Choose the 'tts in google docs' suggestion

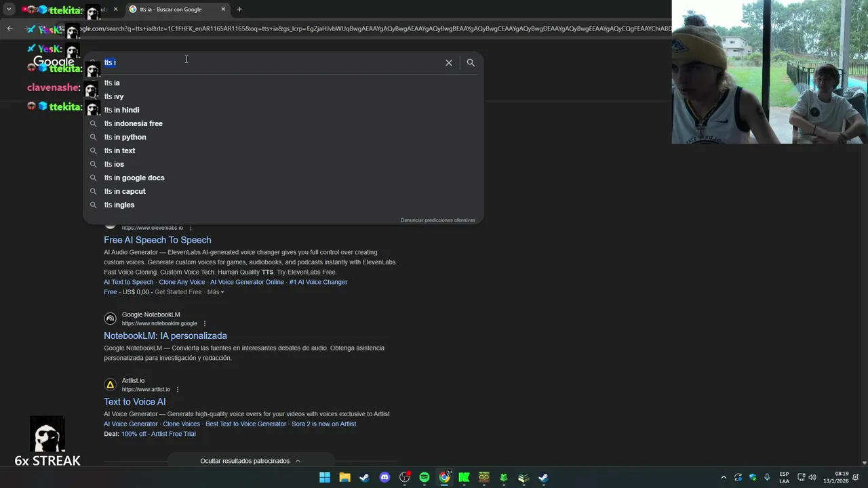pyautogui.click(x=283, y=178)
